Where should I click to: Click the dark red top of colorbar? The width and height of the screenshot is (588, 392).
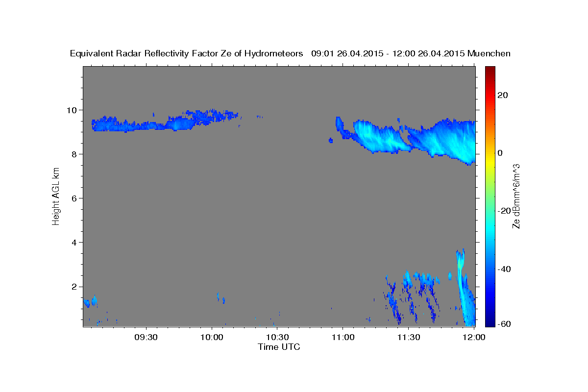[x=490, y=70]
